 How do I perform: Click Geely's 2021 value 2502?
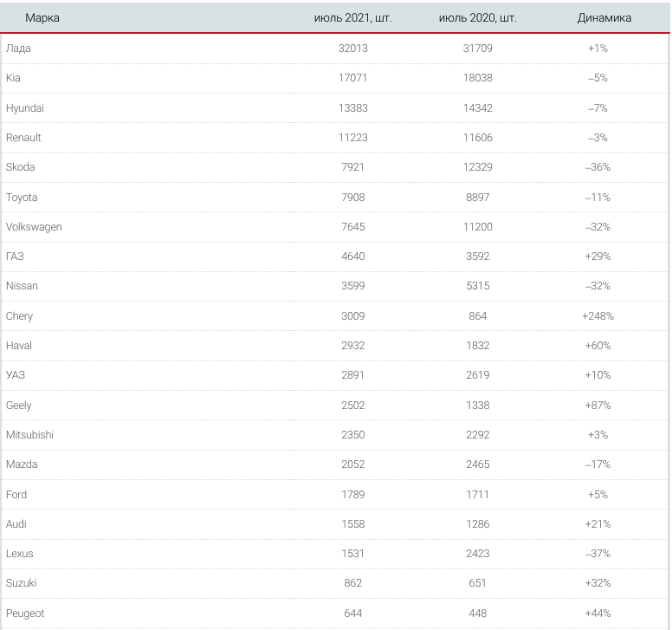tap(352, 406)
